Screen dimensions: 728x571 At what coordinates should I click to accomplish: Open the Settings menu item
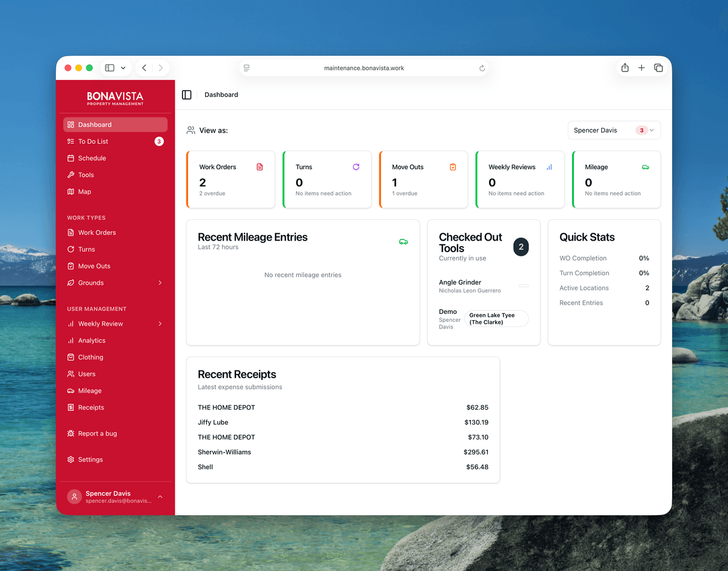pos(70,459)
